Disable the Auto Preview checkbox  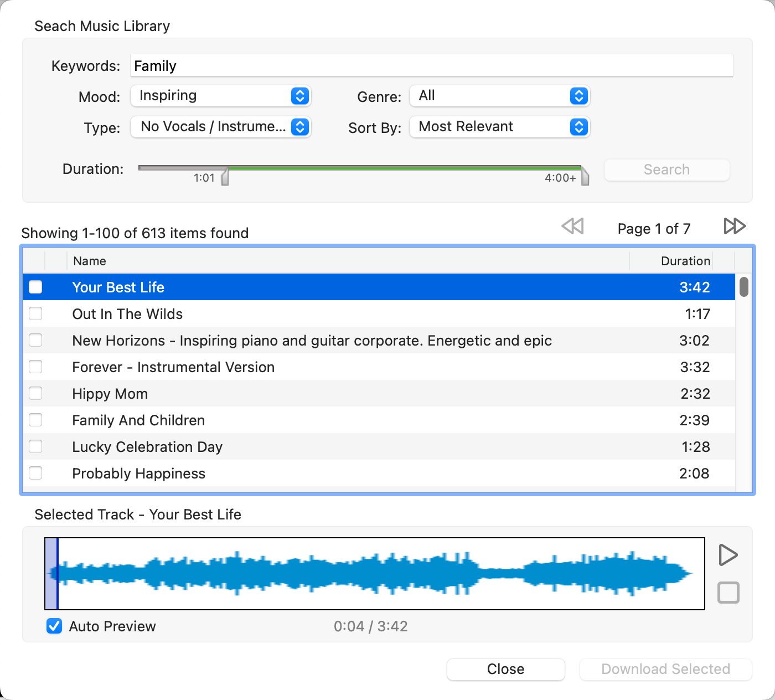54,626
